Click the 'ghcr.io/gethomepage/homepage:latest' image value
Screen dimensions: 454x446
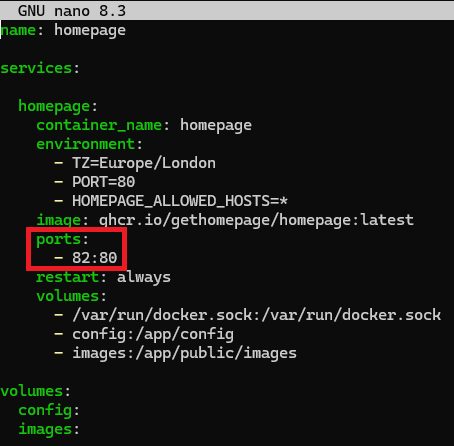tap(256, 220)
